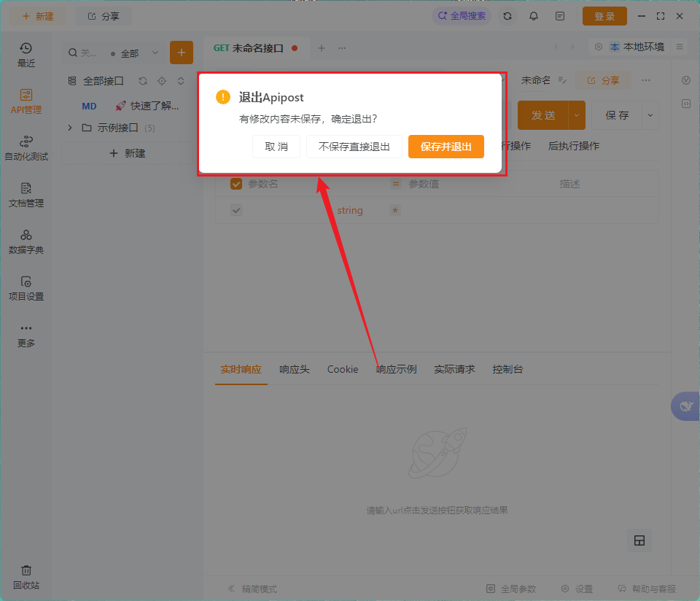The image size is (700, 601).
Task: Click 取消 to dismiss exit dialog
Action: (x=276, y=147)
